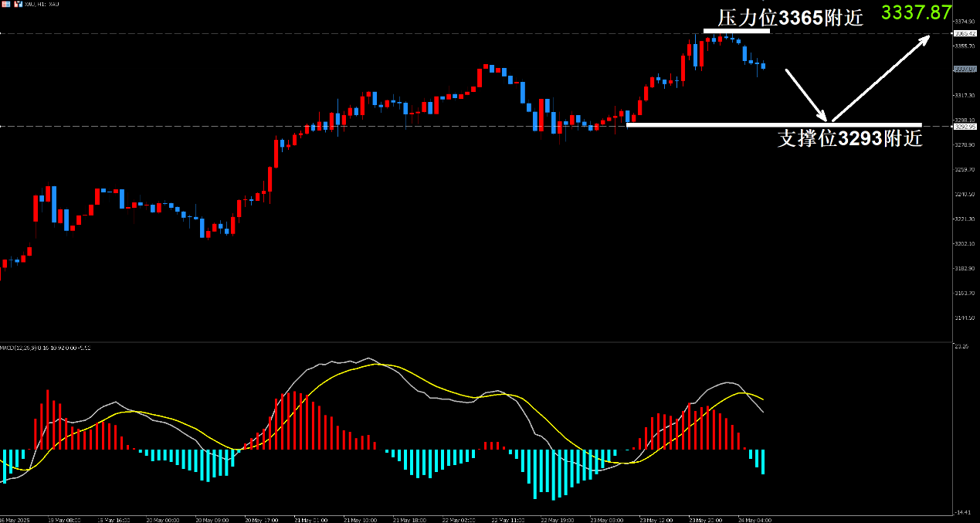Click the 3292.95 price level tag
Image resolution: width=980 pixels, height=523 pixels.
964,126
